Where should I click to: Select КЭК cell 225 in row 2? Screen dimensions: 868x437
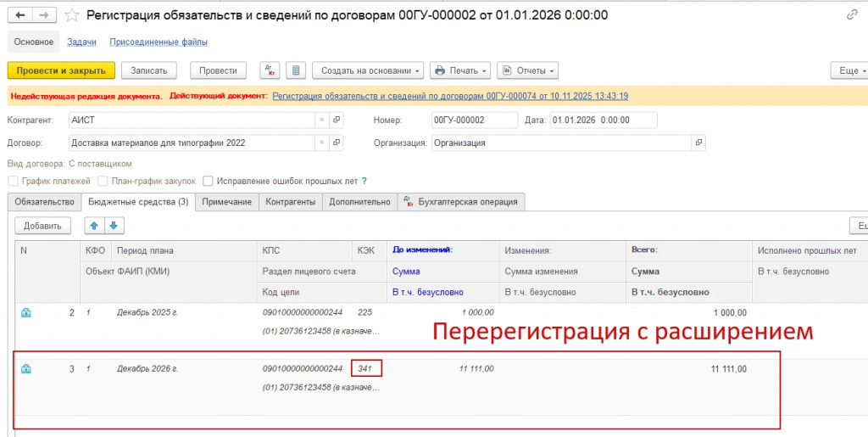[x=365, y=312]
